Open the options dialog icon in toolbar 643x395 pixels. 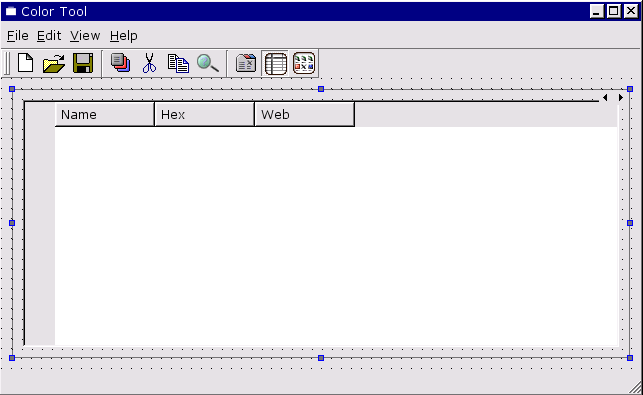click(x=246, y=63)
